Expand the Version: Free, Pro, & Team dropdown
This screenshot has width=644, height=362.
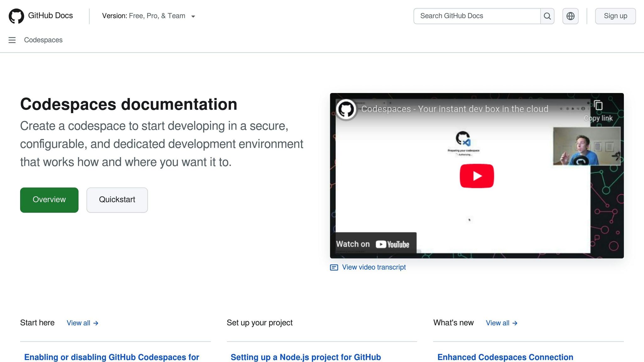click(148, 16)
